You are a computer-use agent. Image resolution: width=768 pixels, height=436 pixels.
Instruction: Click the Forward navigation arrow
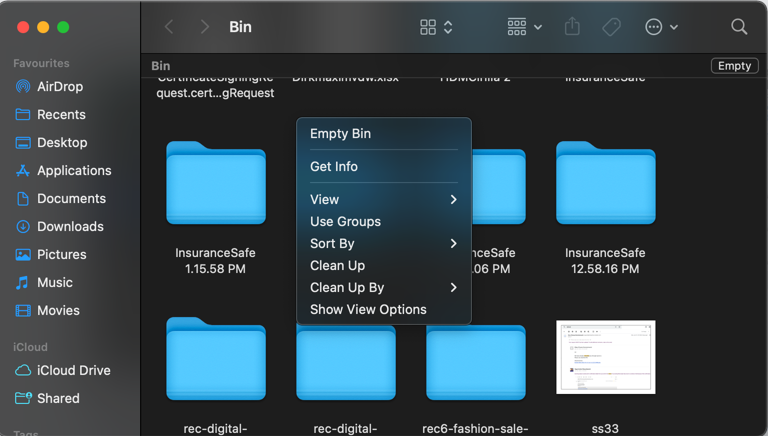click(x=205, y=27)
